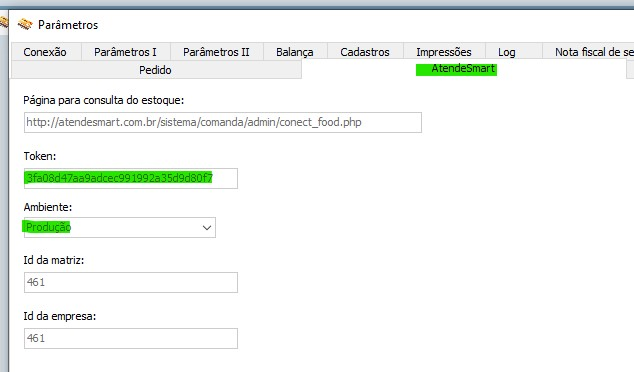The width and height of the screenshot is (634, 372).
Task: Click the 'Id da matriz:' label
Action: [x=54, y=260]
